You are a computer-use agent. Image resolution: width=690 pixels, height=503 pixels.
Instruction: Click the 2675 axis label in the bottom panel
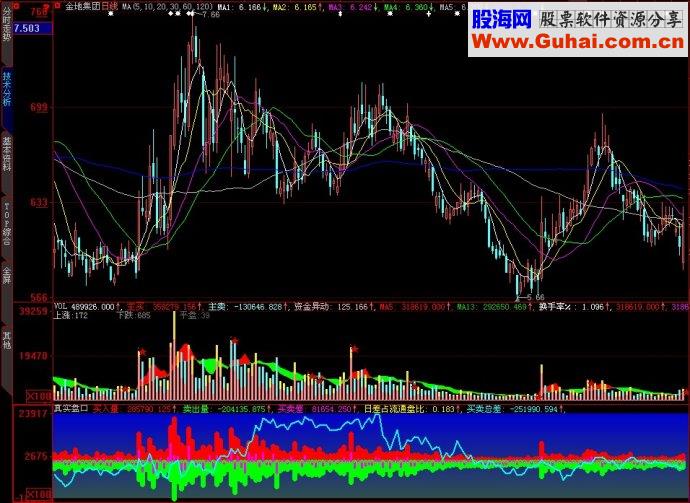36,455
